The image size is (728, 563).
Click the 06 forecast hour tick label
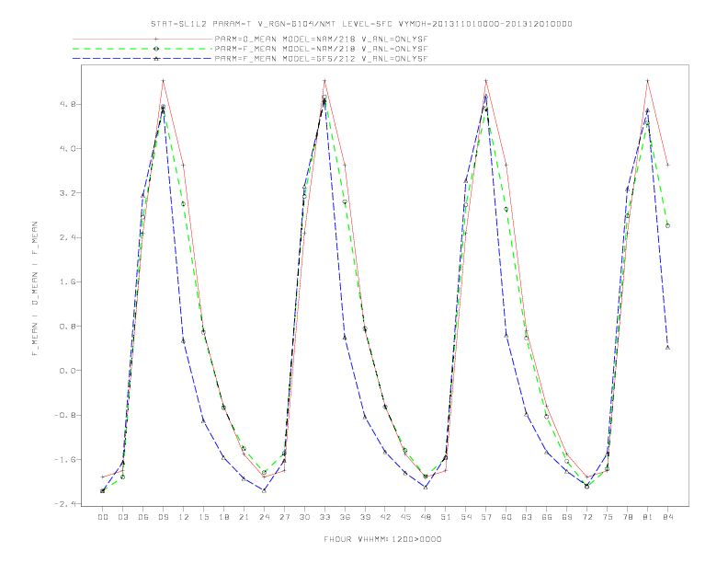143,517
